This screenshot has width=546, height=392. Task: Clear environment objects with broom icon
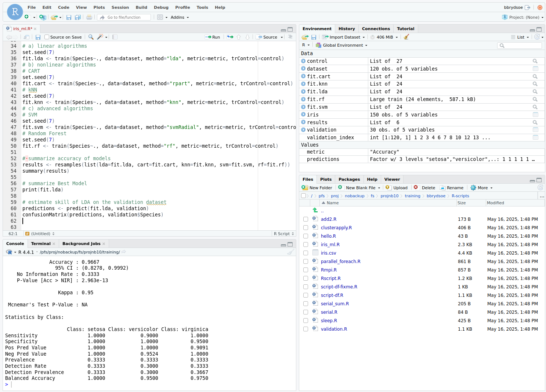[406, 37]
